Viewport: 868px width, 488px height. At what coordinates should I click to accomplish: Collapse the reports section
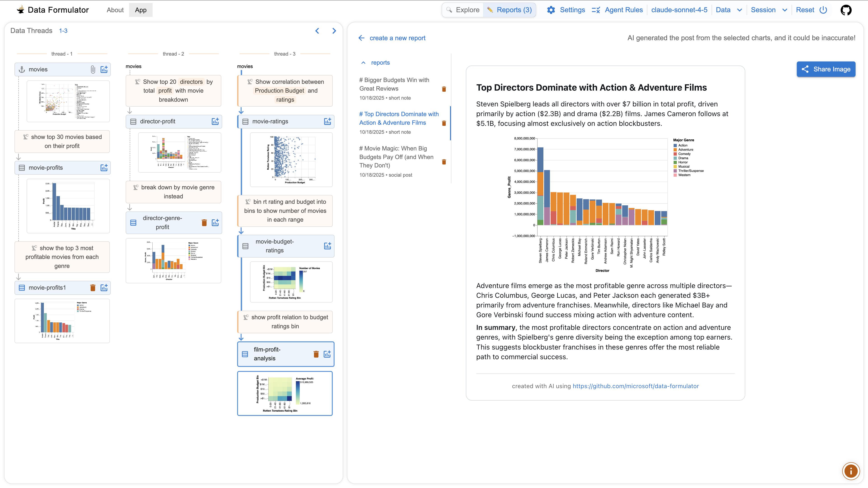(x=363, y=63)
